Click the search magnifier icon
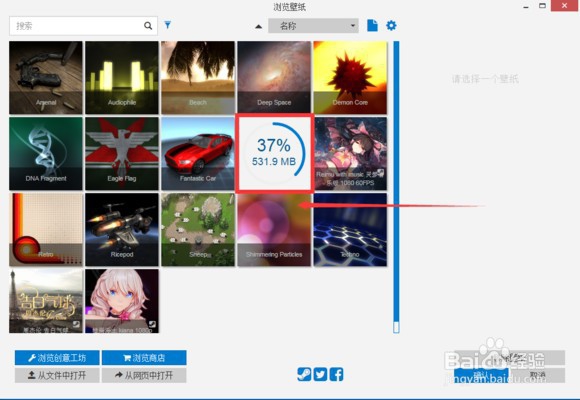This screenshot has width=580, height=400. (148, 26)
